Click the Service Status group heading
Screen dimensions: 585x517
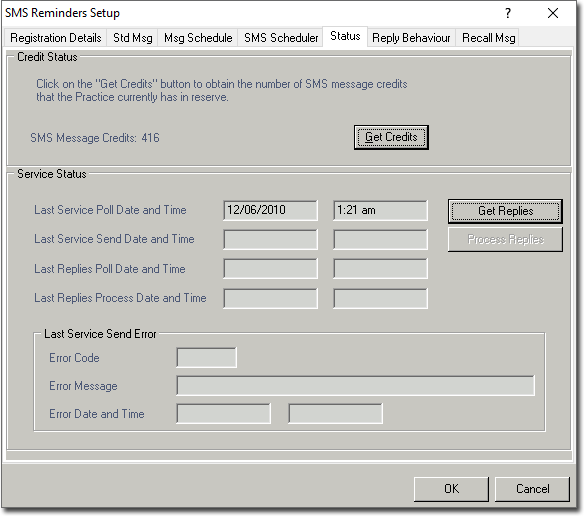coord(51,174)
